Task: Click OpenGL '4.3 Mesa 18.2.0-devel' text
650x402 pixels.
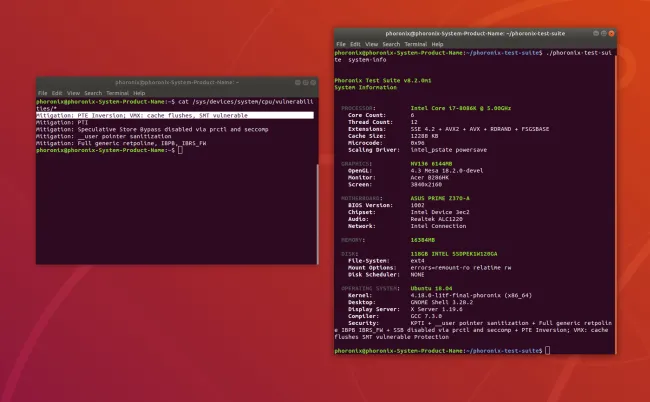Action: pyautogui.click(x=447, y=171)
